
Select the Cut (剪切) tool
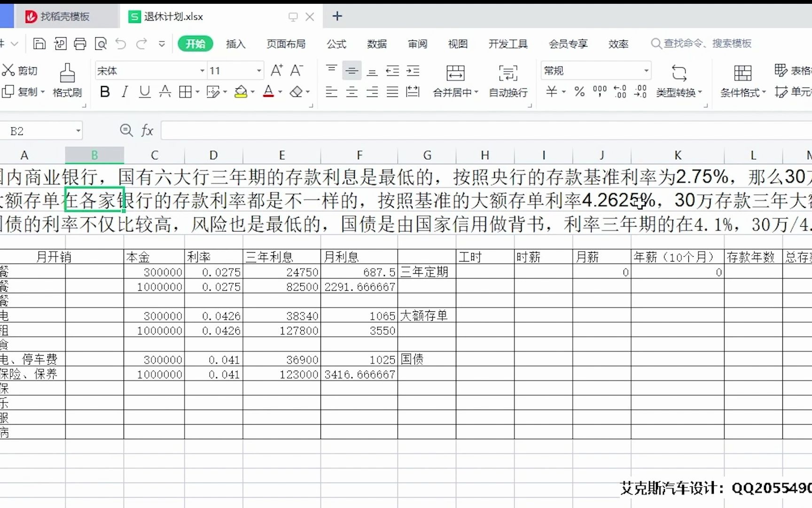click(19, 71)
